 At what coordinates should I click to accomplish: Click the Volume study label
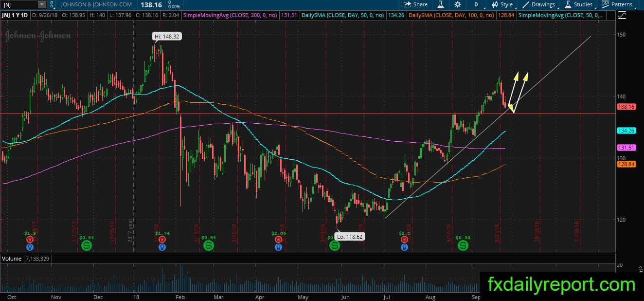pyautogui.click(x=12, y=259)
